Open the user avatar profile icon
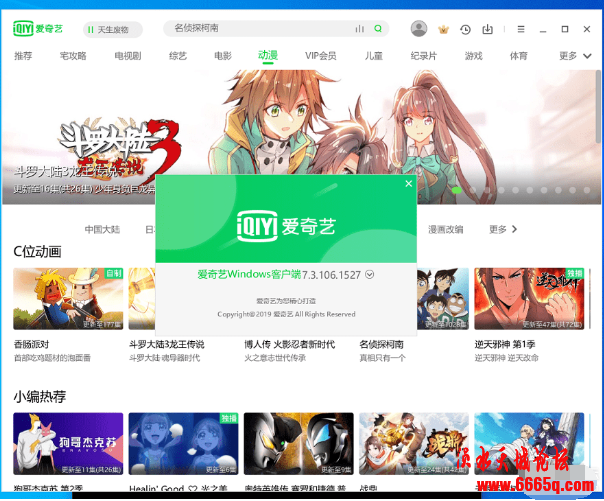 (419, 28)
